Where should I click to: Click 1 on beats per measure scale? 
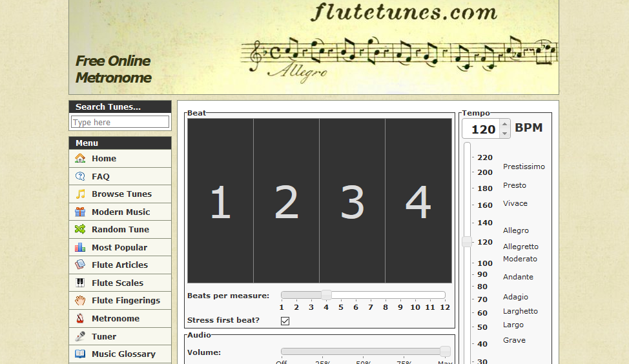click(282, 307)
